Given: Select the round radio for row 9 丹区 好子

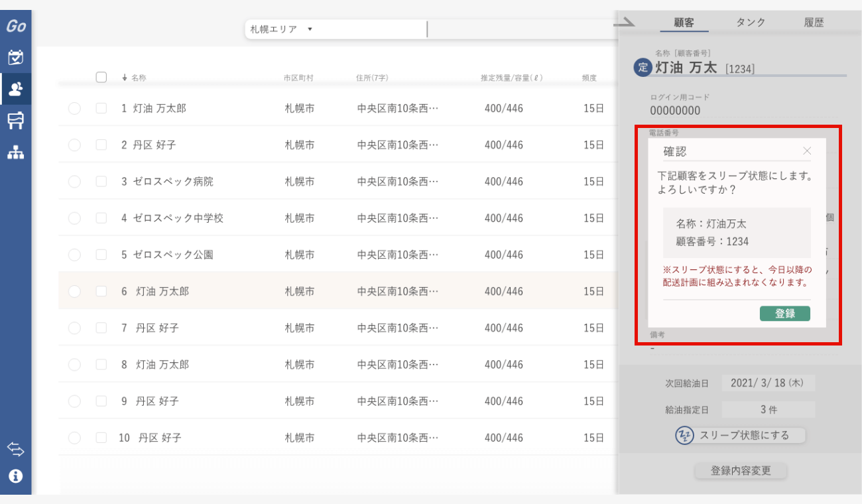Looking at the screenshot, I should click(x=74, y=401).
